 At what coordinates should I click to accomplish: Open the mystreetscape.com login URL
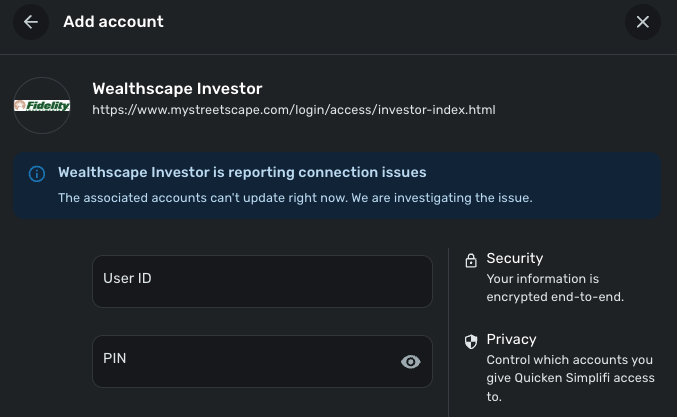tap(293, 110)
